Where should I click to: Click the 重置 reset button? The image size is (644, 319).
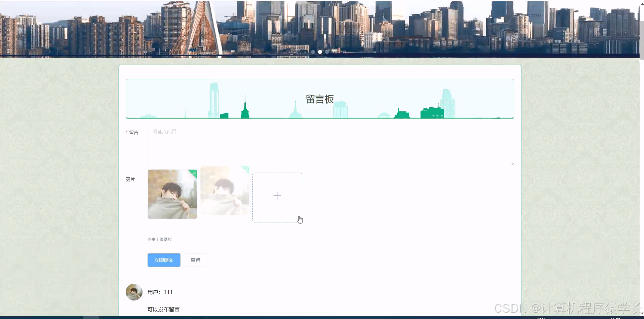click(x=196, y=260)
